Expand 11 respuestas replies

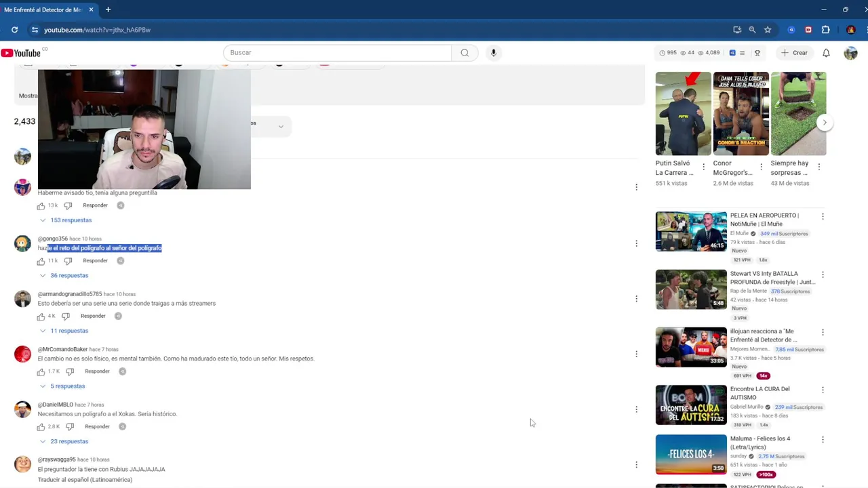(64, 331)
